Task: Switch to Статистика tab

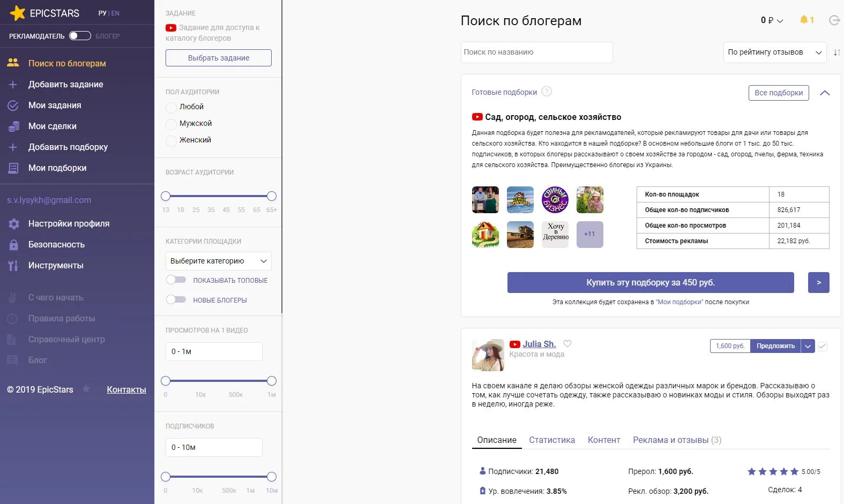Action: tap(552, 440)
